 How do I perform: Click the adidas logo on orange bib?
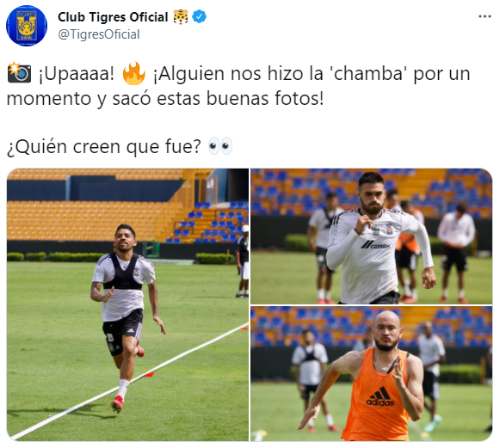click(380, 396)
